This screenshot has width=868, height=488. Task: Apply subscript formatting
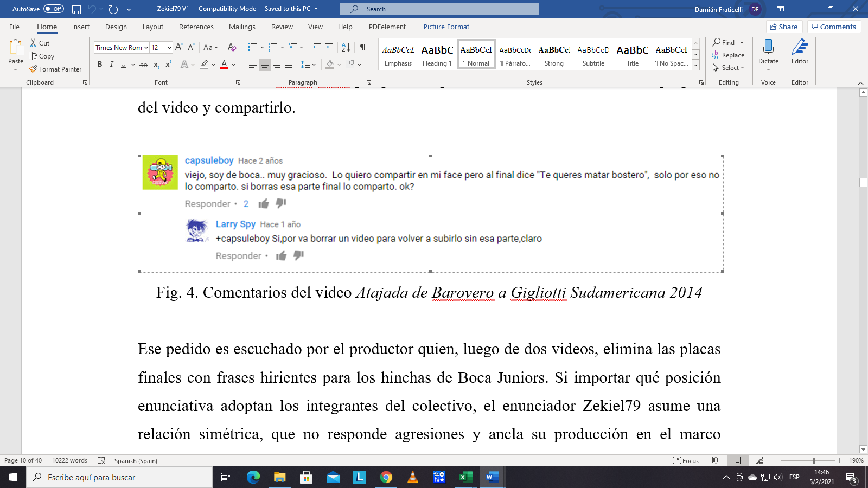pyautogui.click(x=156, y=65)
